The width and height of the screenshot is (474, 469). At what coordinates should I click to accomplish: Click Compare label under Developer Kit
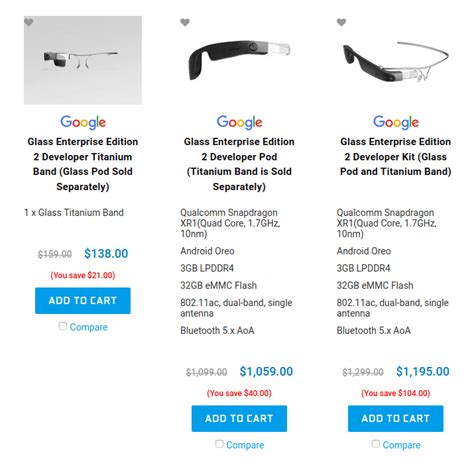click(401, 445)
